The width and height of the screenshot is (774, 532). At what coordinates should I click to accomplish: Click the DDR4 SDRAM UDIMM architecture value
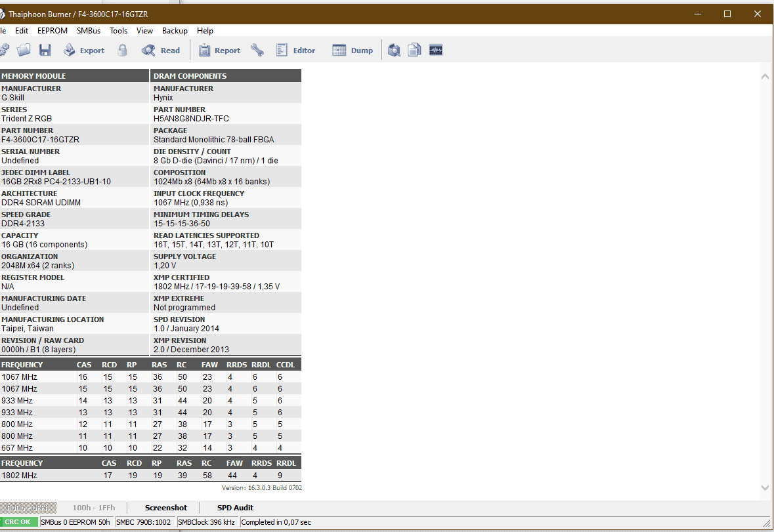click(x=41, y=203)
